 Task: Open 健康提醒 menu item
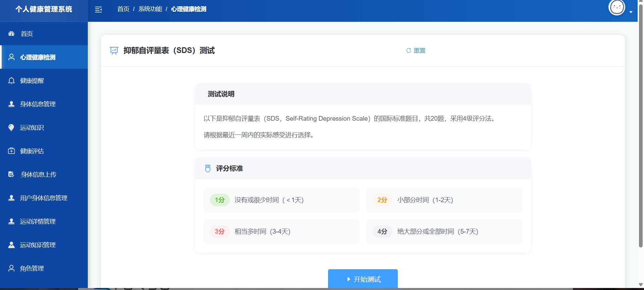(44, 80)
